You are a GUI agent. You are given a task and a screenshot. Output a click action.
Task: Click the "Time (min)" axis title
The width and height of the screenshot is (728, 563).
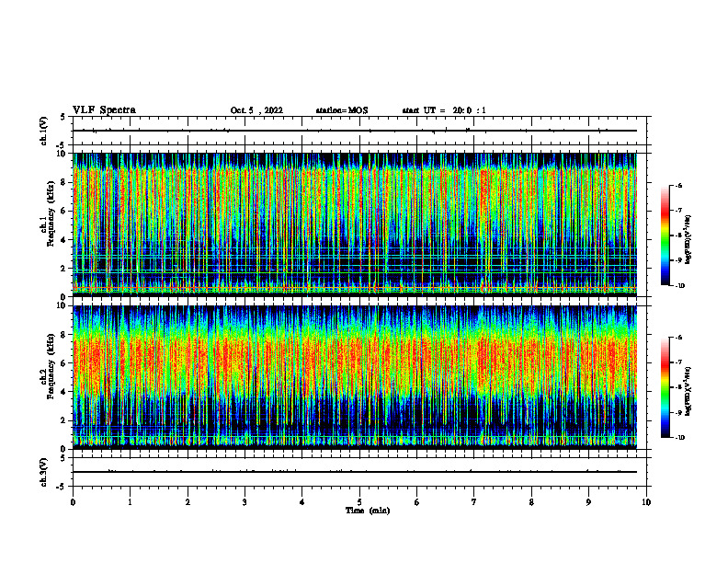[368, 511]
